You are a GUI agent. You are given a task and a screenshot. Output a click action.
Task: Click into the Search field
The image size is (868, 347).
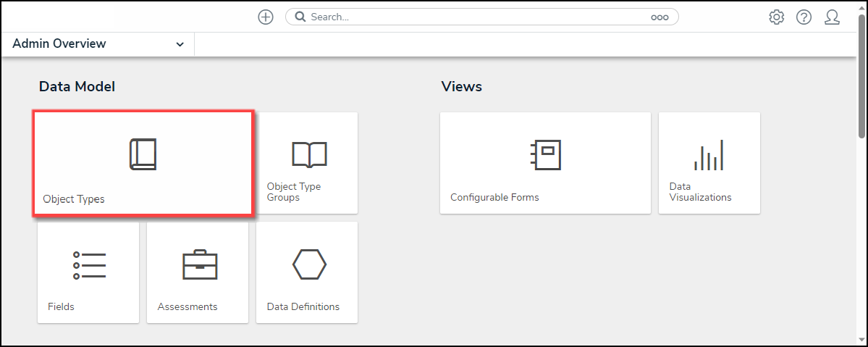point(471,17)
